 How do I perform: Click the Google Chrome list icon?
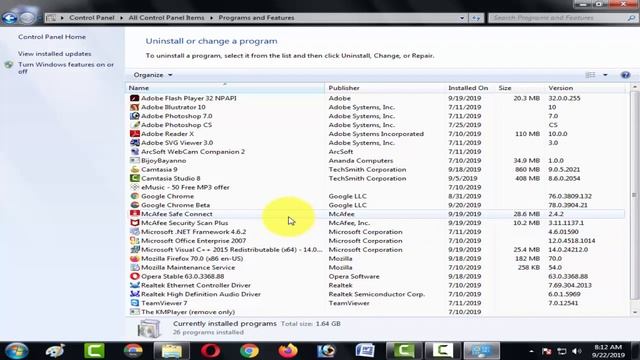pos(134,196)
